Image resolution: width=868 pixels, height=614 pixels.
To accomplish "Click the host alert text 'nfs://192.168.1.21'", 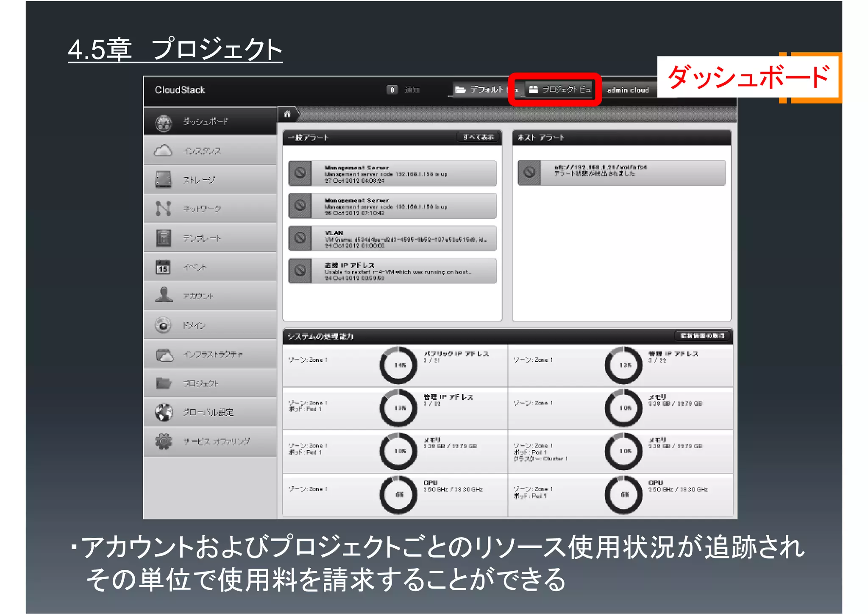I will coord(601,167).
